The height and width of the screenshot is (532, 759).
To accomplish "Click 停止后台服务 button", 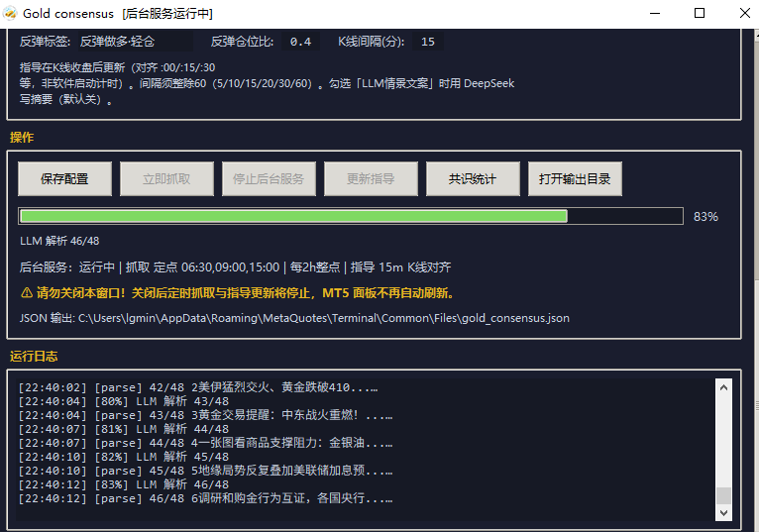I will click(269, 179).
